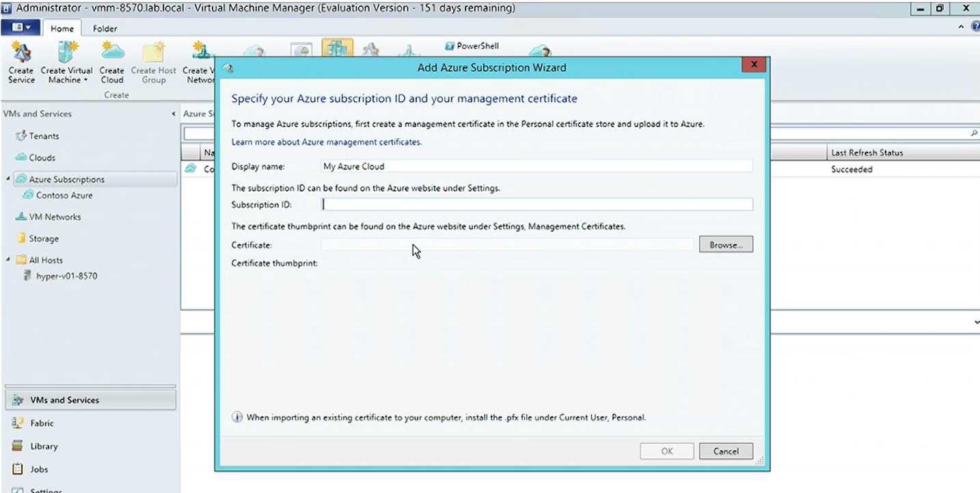Expand the details pane chevron

pyautogui.click(x=976, y=321)
